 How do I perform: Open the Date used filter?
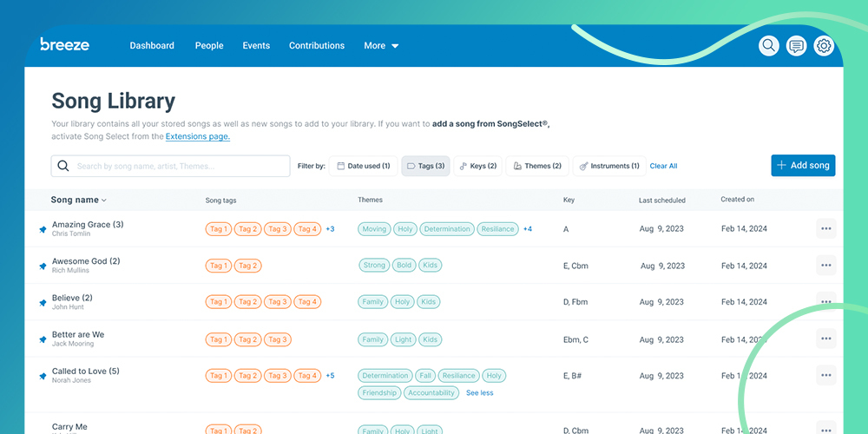click(x=363, y=166)
